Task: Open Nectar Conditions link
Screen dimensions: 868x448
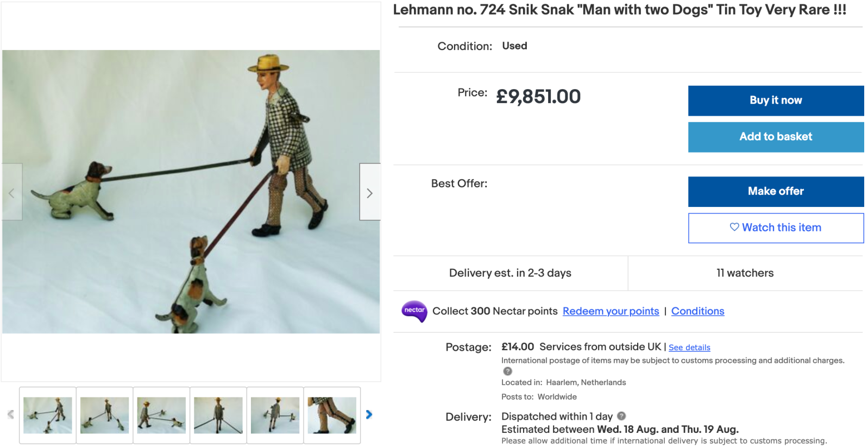Action: point(697,311)
